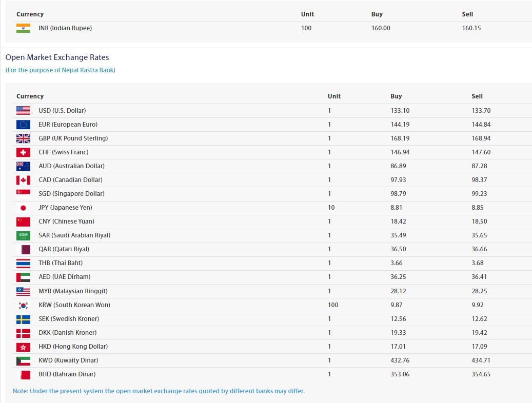Select the AUD (Australian Dollar) row label
This screenshot has height=403, width=532.
point(71,166)
